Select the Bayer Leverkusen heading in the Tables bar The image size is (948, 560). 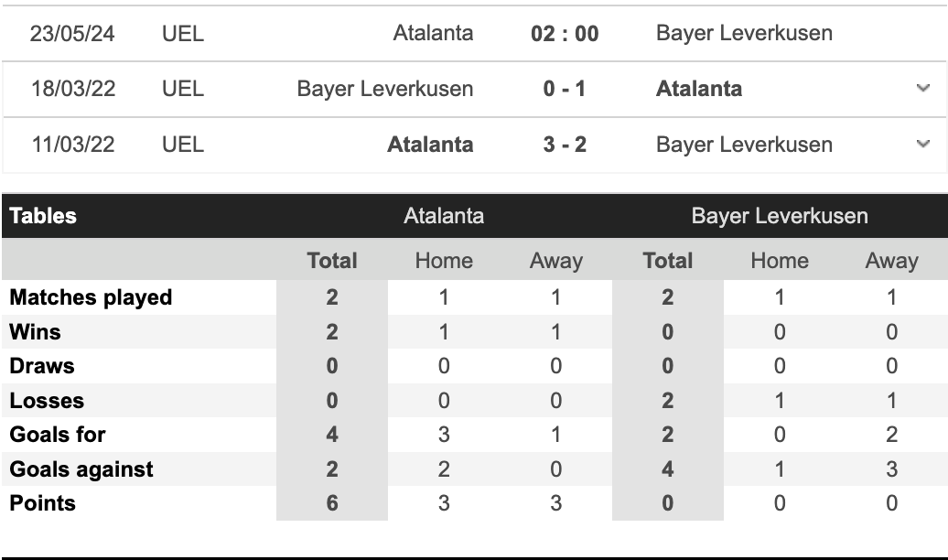tap(780, 216)
